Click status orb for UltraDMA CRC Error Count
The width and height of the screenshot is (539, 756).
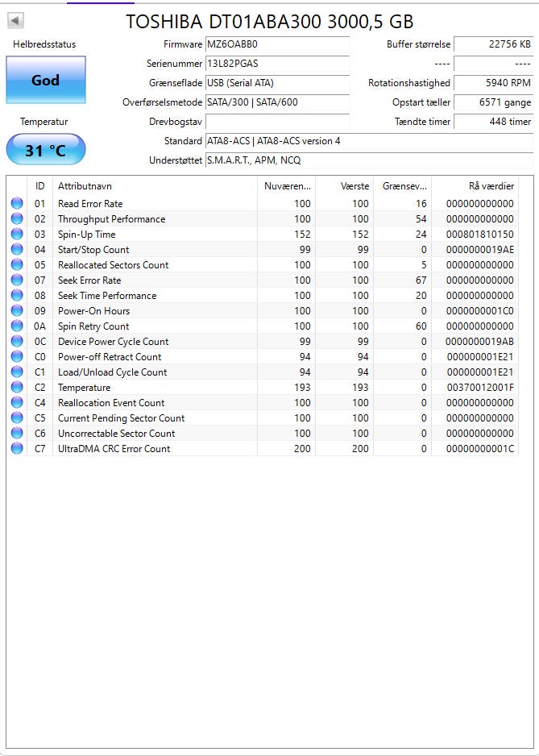[17, 448]
